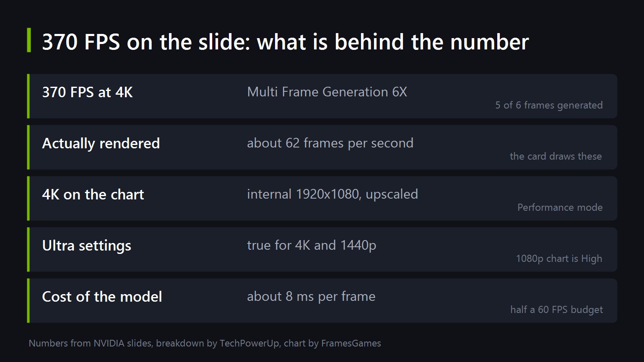The width and height of the screenshot is (644, 362).
Task: Click green bar on 'Cost of the model' row
Action: (29, 300)
